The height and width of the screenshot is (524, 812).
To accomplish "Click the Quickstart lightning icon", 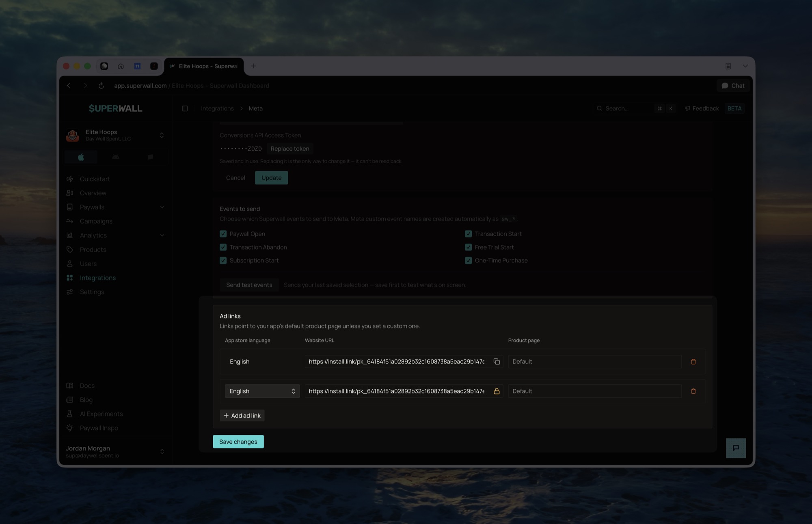I will point(70,179).
